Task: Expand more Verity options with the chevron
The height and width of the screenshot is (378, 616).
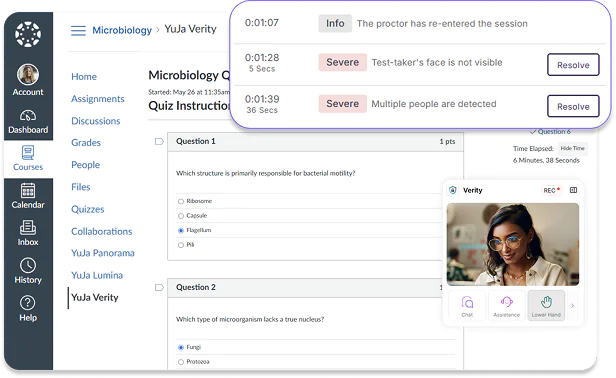Action: pos(572,305)
